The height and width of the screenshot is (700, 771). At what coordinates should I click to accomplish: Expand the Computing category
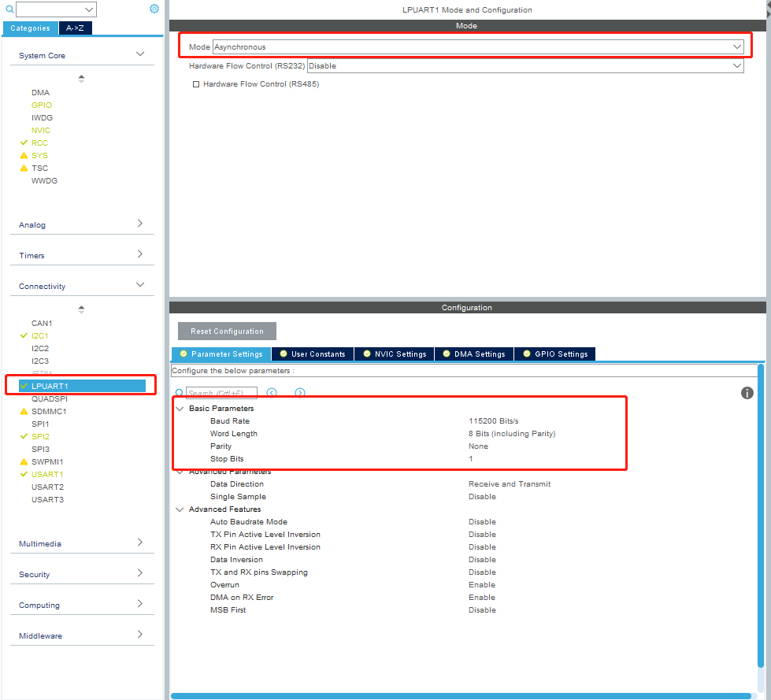(140, 604)
